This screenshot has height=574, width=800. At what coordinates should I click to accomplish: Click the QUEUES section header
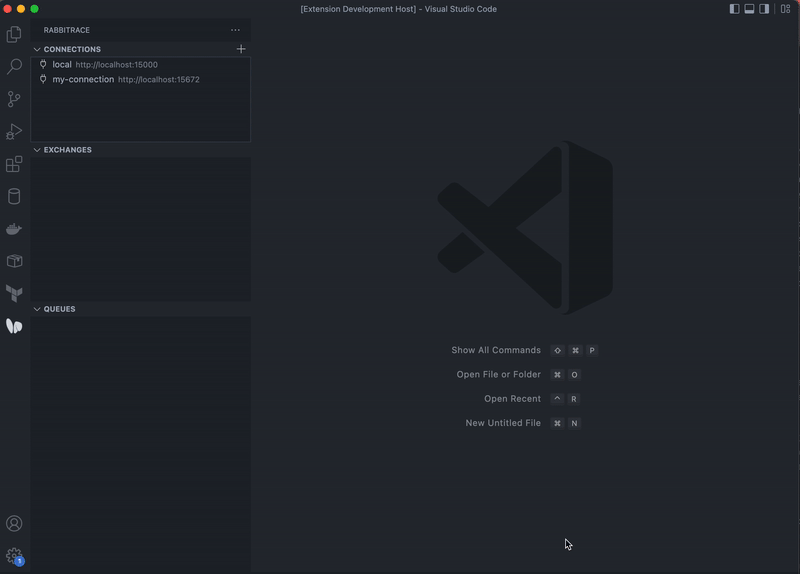coord(141,309)
